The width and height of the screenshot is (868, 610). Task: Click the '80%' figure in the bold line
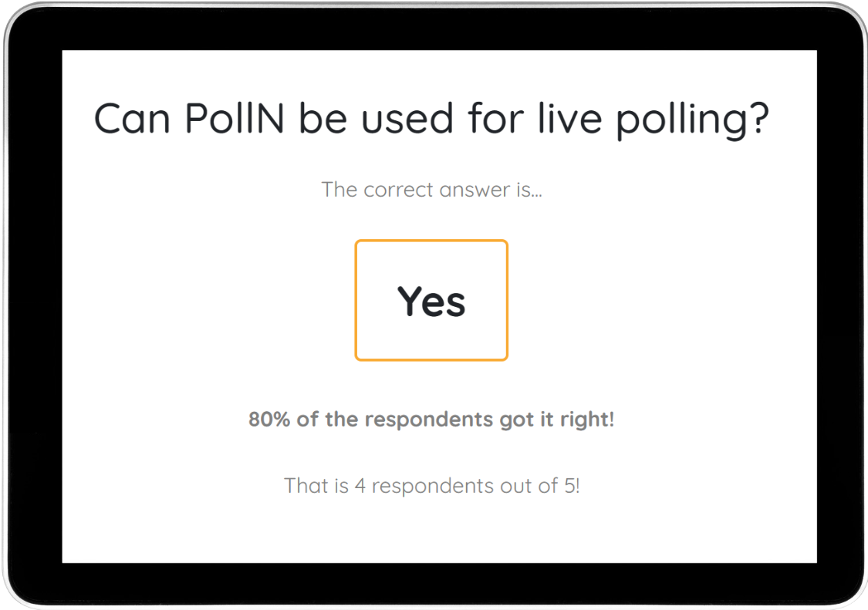click(266, 420)
